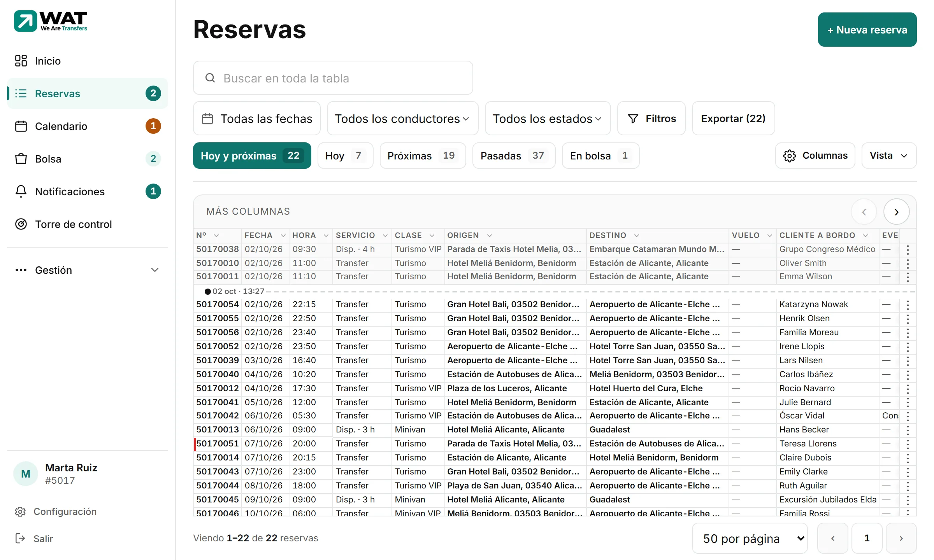Open CLASE column header menu
This screenshot has width=934, height=560.
point(432,236)
